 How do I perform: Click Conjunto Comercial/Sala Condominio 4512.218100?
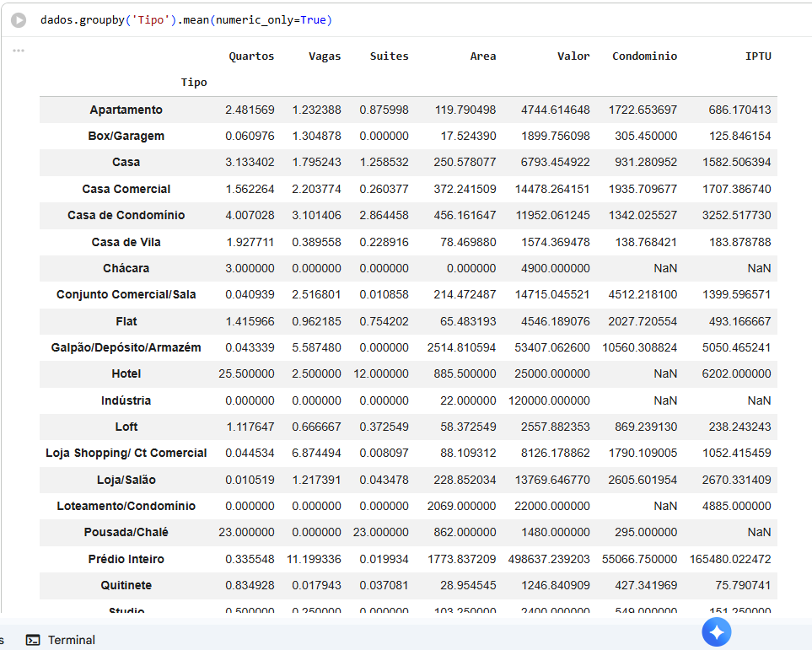point(643,294)
